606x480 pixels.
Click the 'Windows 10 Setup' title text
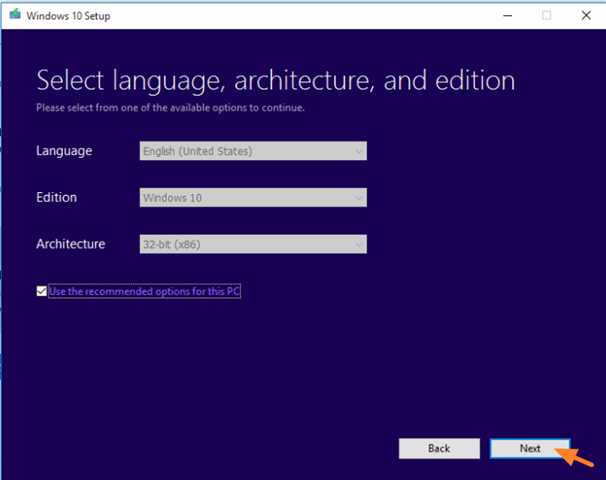68,16
